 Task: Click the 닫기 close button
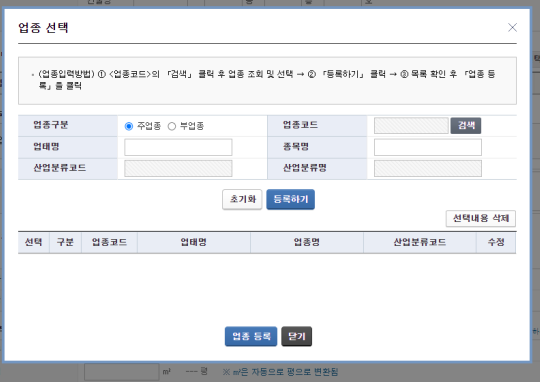click(x=297, y=336)
